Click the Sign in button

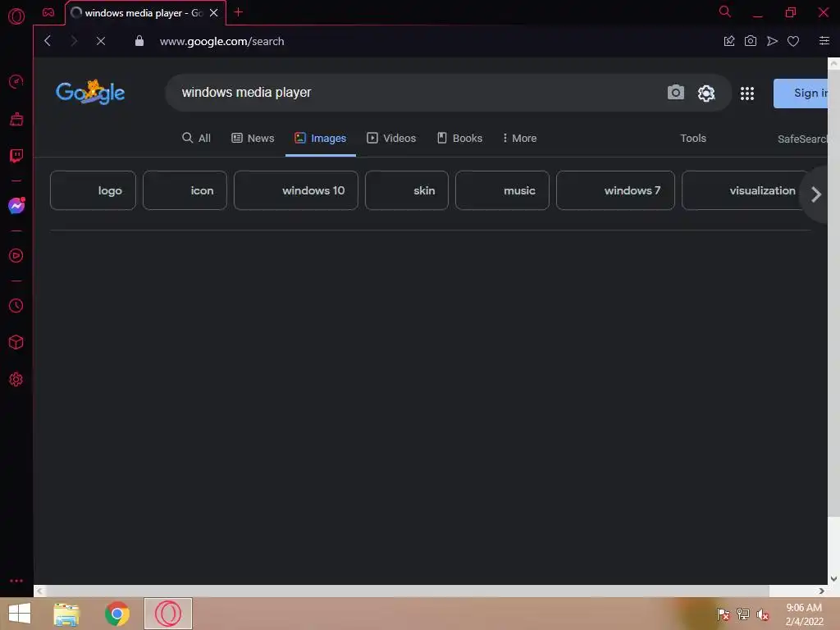tap(801, 94)
